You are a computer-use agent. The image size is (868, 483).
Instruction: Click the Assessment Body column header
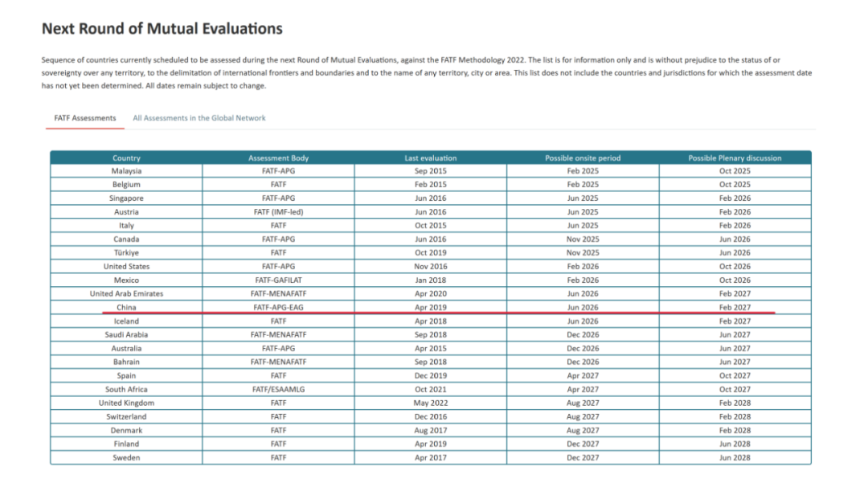click(x=278, y=158)
